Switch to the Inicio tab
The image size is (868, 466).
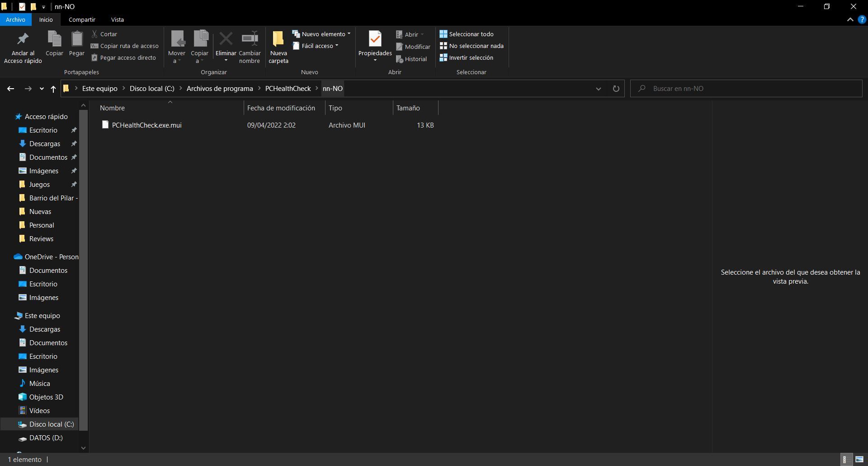(x=46, y=19)
